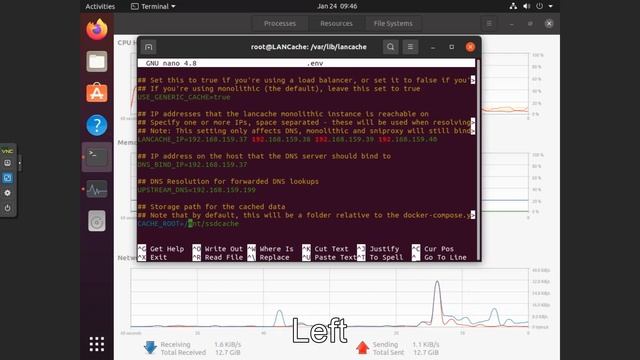
Task: Click the CACHE_ROOT line in nano
Action: pos(188,224)
